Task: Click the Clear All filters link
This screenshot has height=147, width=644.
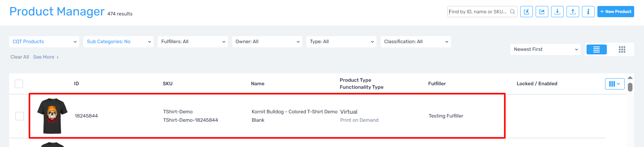Action: (20, 57)
